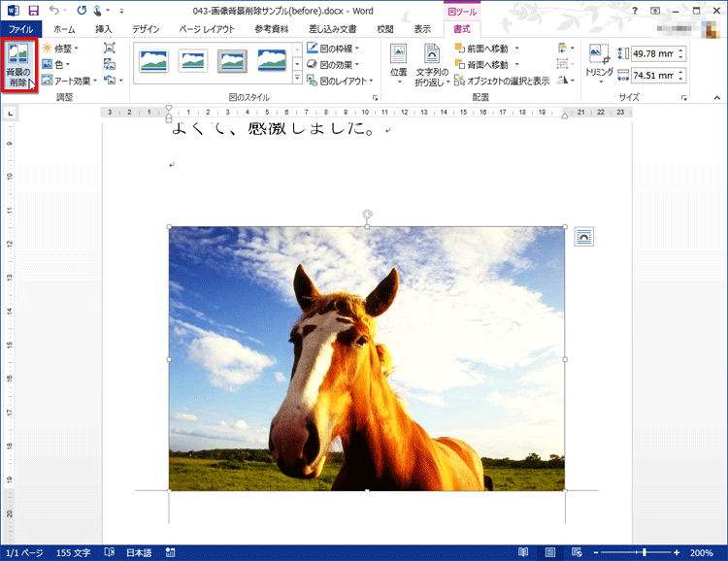Click the 図の圧縮 (Compress Pictures) icon
The width and height of the screenshot is (728, 561).
[x=109, y=47]
